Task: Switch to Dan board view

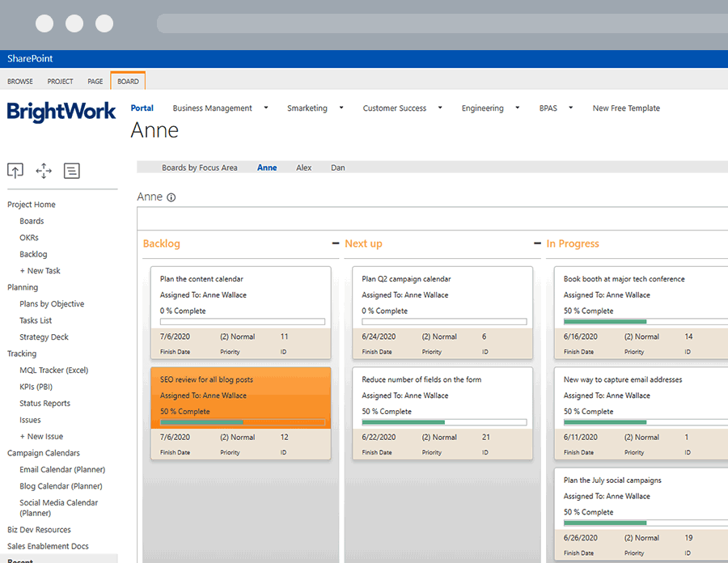Action: tap(337, 167)
